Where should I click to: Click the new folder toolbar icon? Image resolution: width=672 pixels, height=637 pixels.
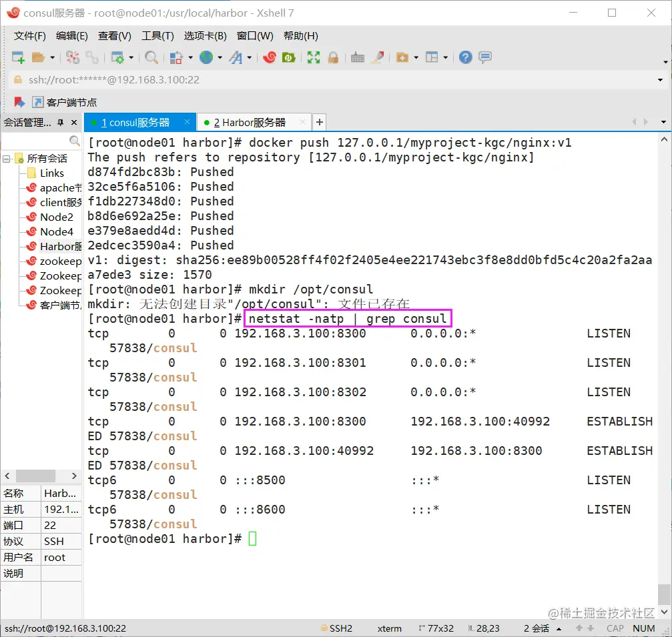tap(402, 57)
